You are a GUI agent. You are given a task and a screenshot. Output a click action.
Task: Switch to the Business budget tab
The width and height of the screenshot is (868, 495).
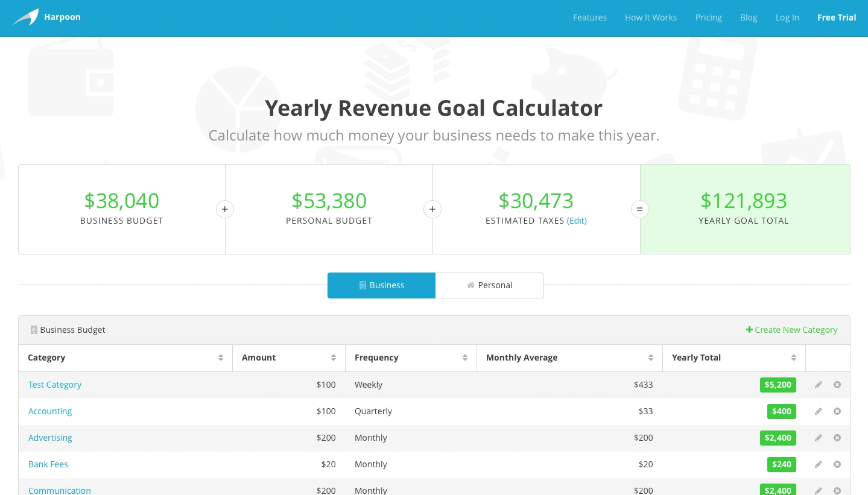[381, 285]
